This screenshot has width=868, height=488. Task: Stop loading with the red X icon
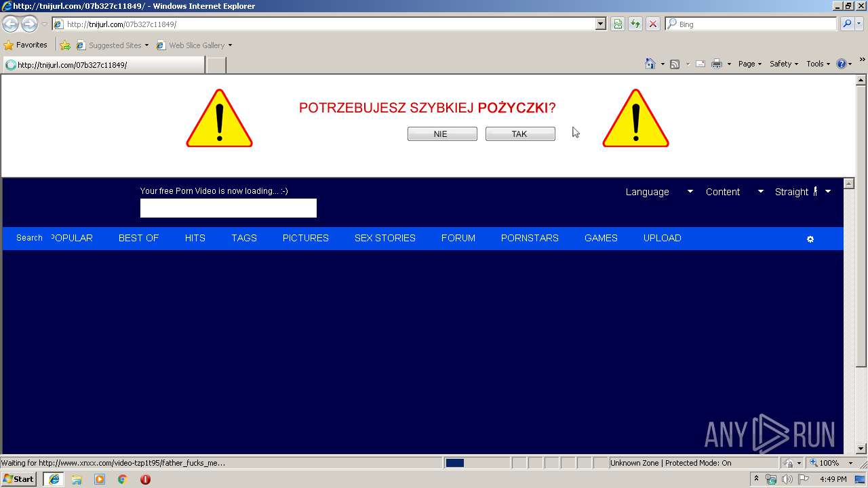[x=652, y=24]
